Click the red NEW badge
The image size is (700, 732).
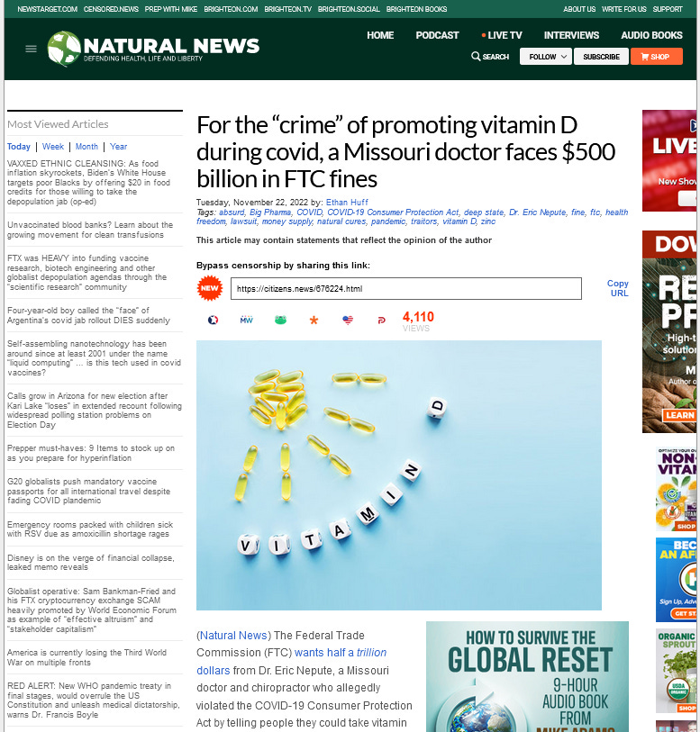coord(209,288)
